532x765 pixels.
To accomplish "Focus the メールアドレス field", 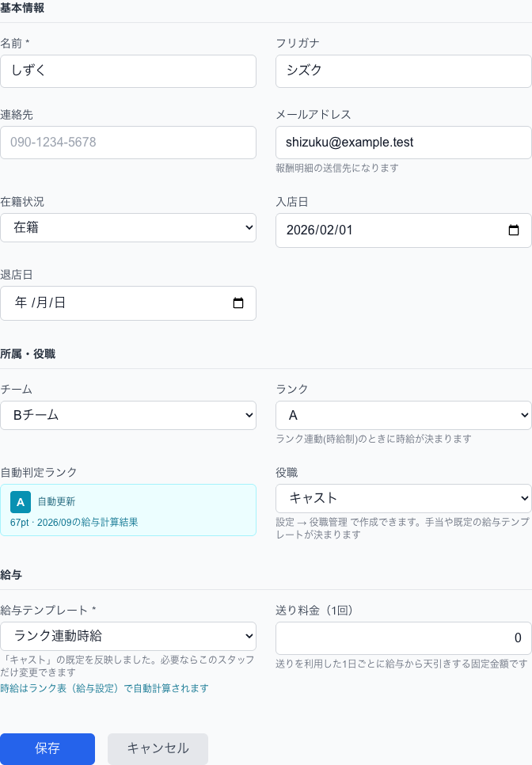I will coord(403,143).
